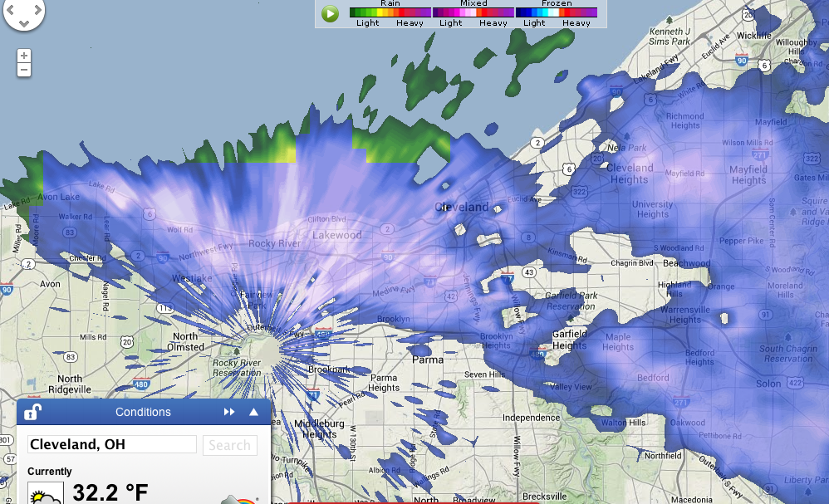Click the Northfield label
This screenshot has height=504, width=829.
(x=663, y=456)
